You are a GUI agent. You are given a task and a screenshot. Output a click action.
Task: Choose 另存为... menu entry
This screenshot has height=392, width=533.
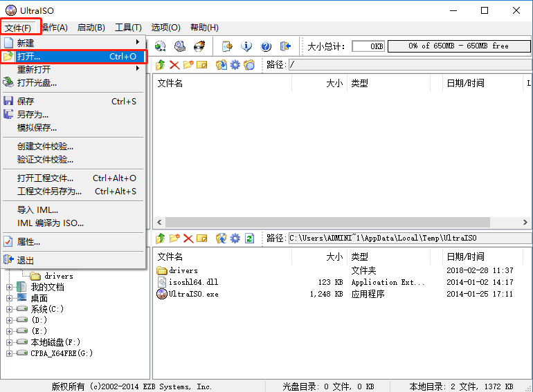point(73,114)
